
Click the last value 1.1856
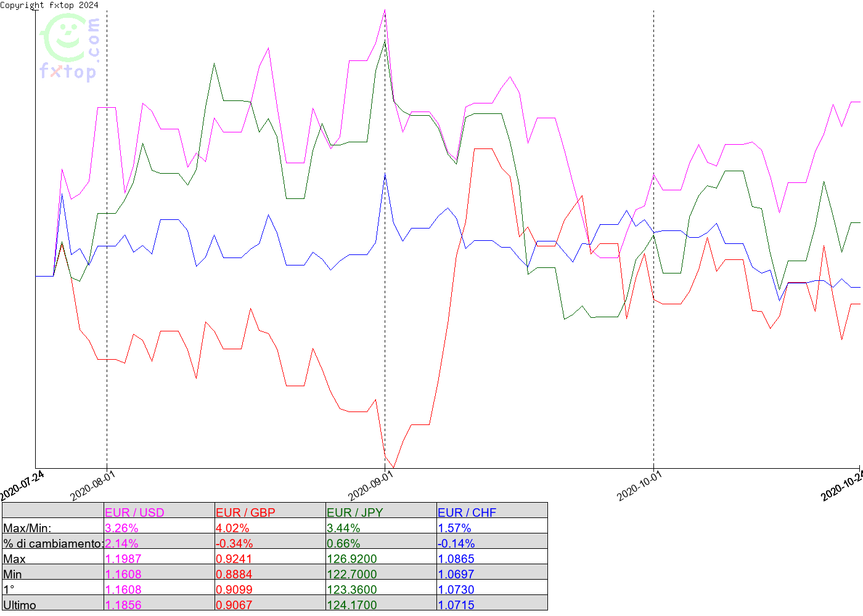123,605
